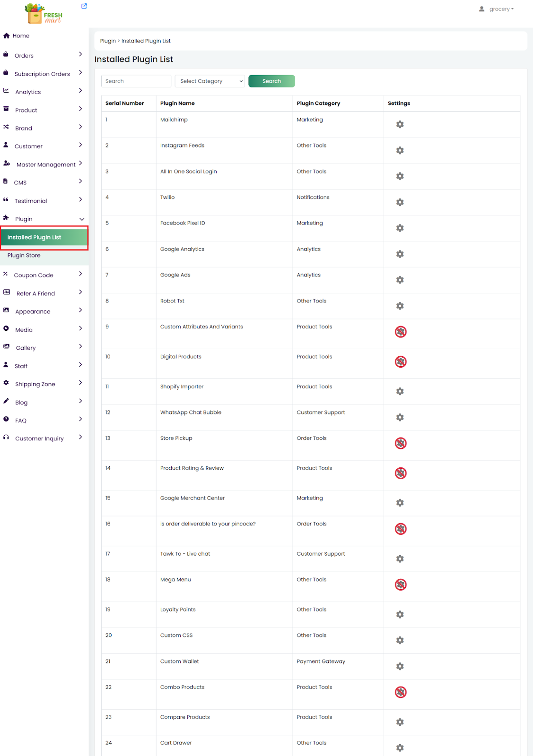533x756 pixels.
Task: Click disabled settings icon for Store Pickup
Action: point(401,443)
